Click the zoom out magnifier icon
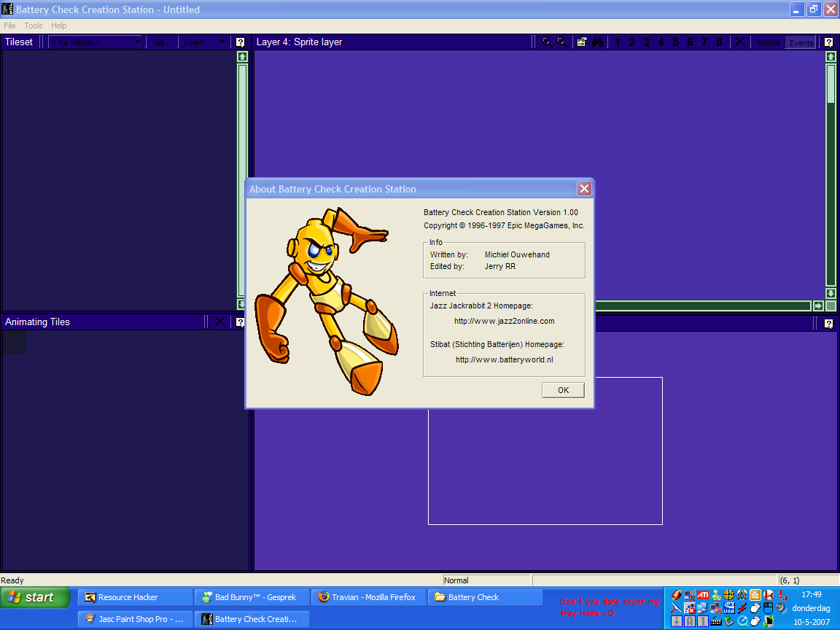The height and width of the screenshot is (630, 840). point(562,42)
